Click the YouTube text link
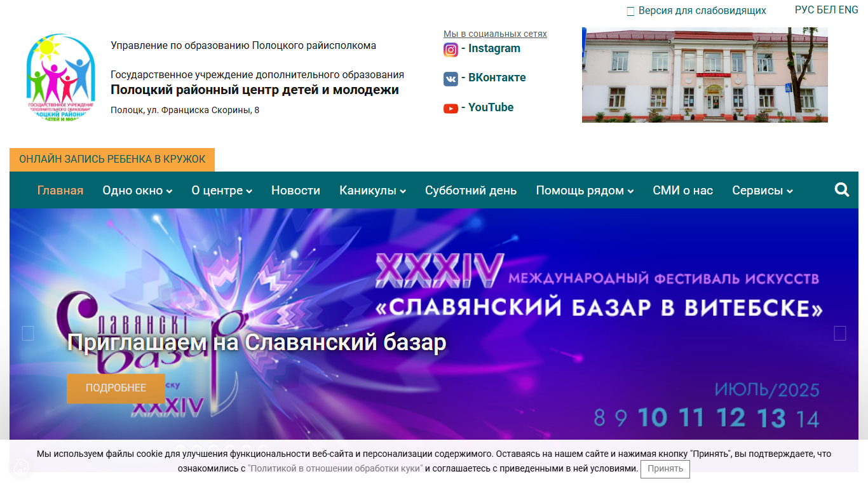The height and width of the screenshot is (488, 868). click(x=491, y=107)
